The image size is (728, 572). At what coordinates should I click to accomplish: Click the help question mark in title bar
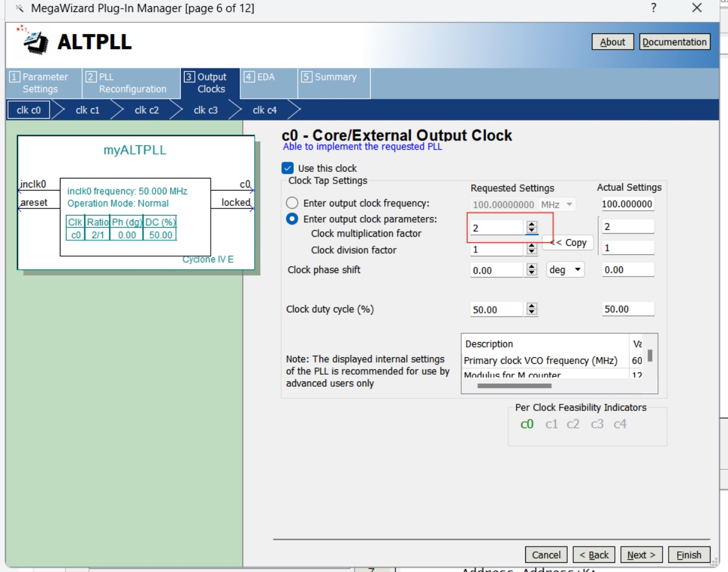point(654,8)
